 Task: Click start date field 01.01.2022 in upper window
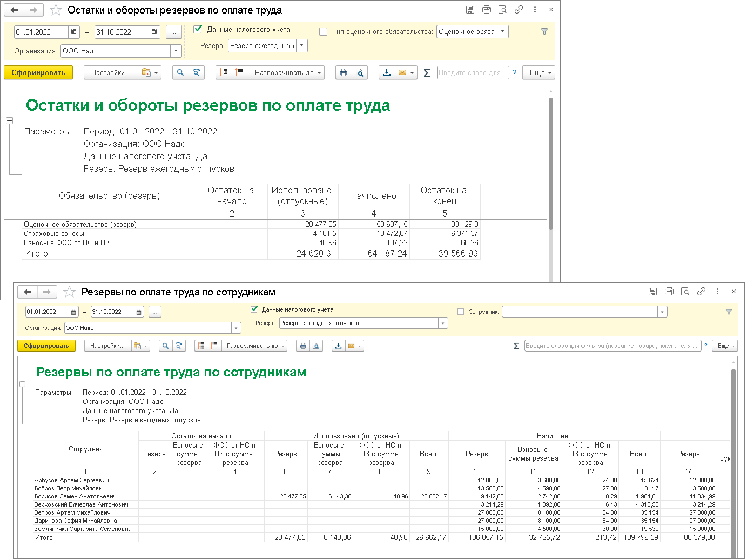[41, 32]
